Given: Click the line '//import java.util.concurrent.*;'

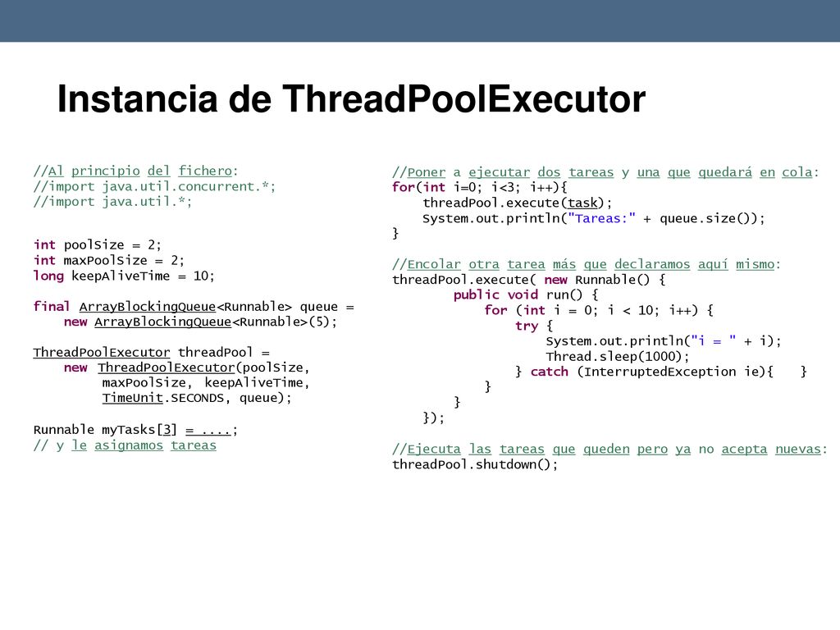Looking at the screenshot, I should click(x=154, y=186).
